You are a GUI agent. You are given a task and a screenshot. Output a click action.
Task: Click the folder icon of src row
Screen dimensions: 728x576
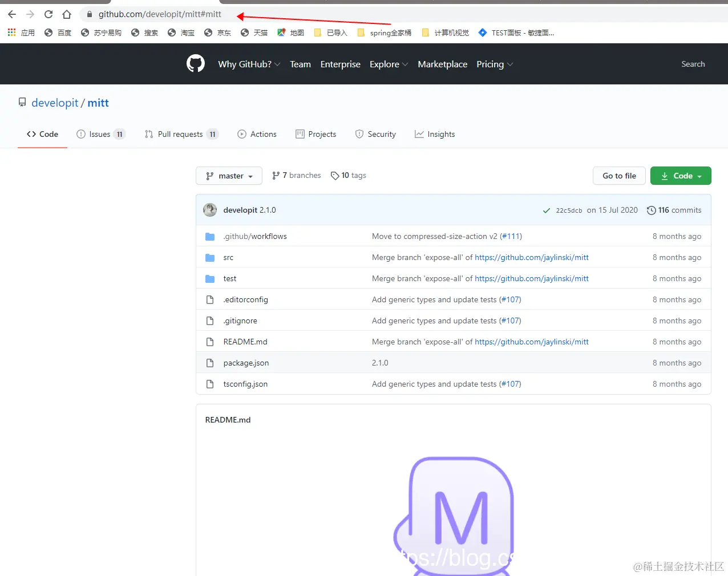[x=210, y=257]
